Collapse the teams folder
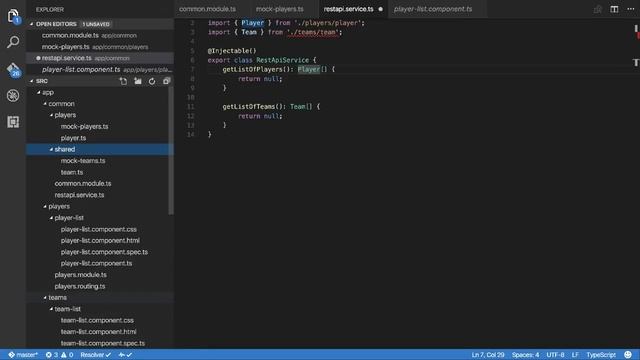The width and height of the screenshot is (640, 360). pos(45,298)
